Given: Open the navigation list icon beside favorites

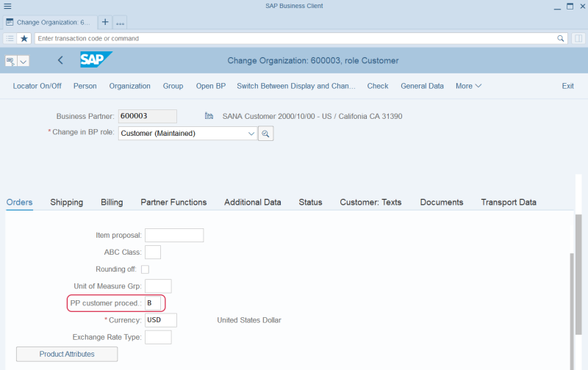Looking at the screenshot, I should pyautogui.click(x=10, y=38).
